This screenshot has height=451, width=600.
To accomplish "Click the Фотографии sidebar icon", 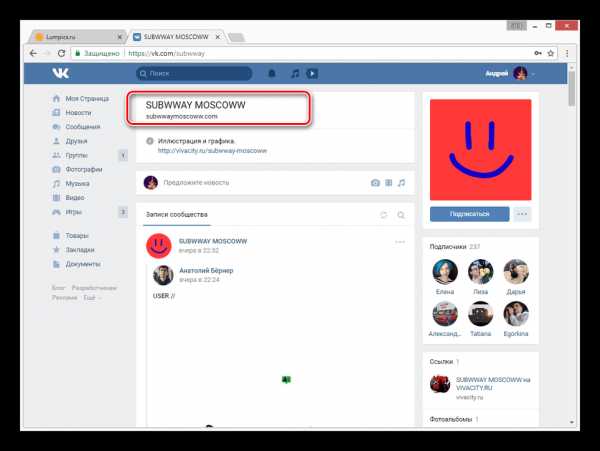I will 56,169.
